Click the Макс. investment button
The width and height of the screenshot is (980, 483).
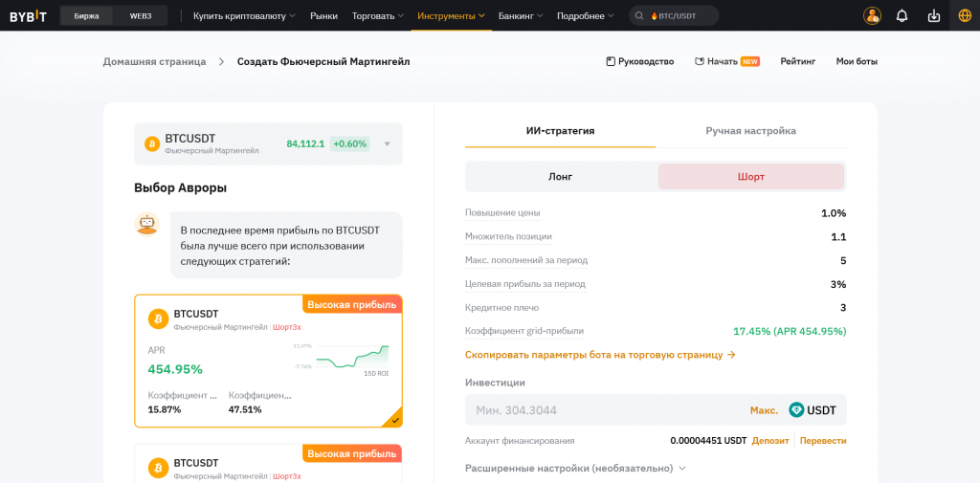click(764, 410)
